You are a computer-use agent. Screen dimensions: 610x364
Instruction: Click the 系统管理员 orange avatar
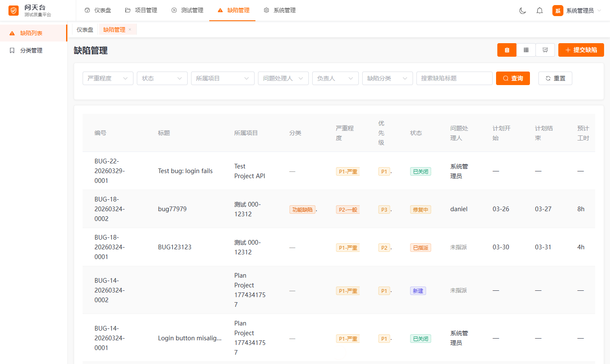(x=558, y=11)
